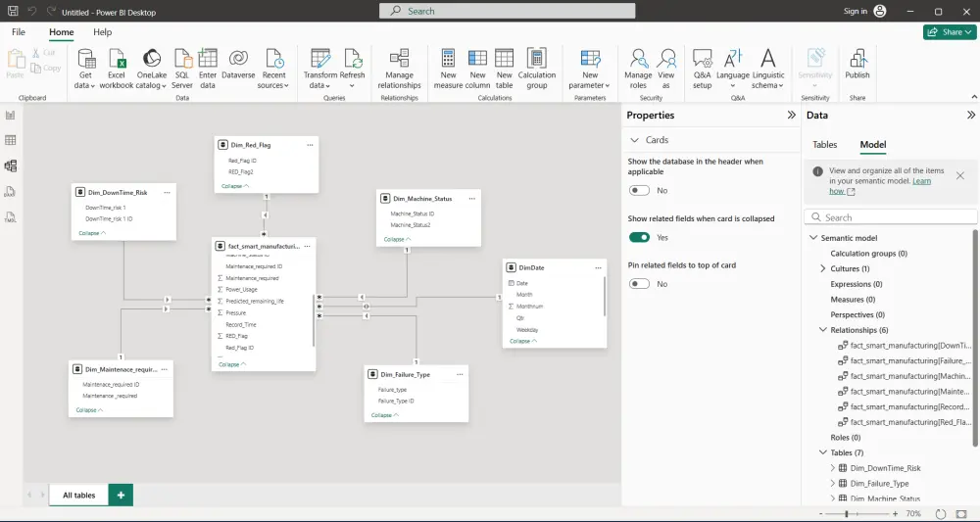Collapse the Dim_Red_Flag card

point(235,186)
